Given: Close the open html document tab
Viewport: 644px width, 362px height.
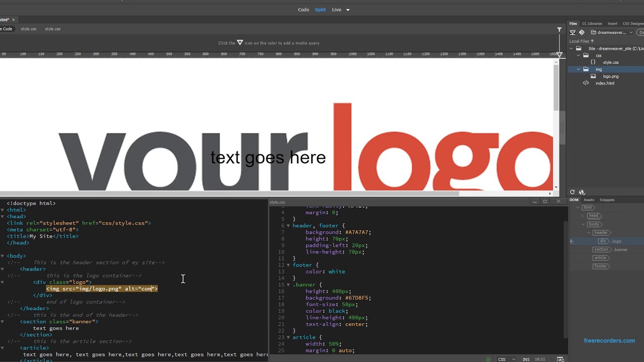Looking at the screenshot, I should pyautogui.click(x=14, y=20).
